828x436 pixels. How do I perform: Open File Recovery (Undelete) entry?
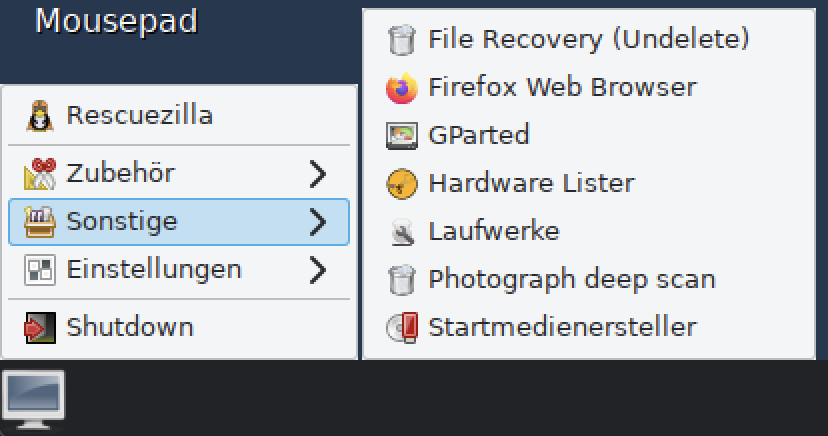(x=589, y=40)
